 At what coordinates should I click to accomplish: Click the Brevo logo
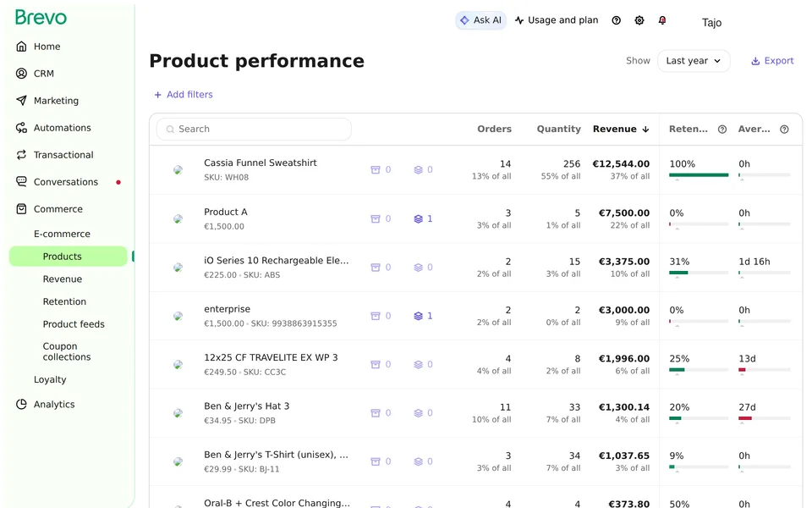pos(41,17)
